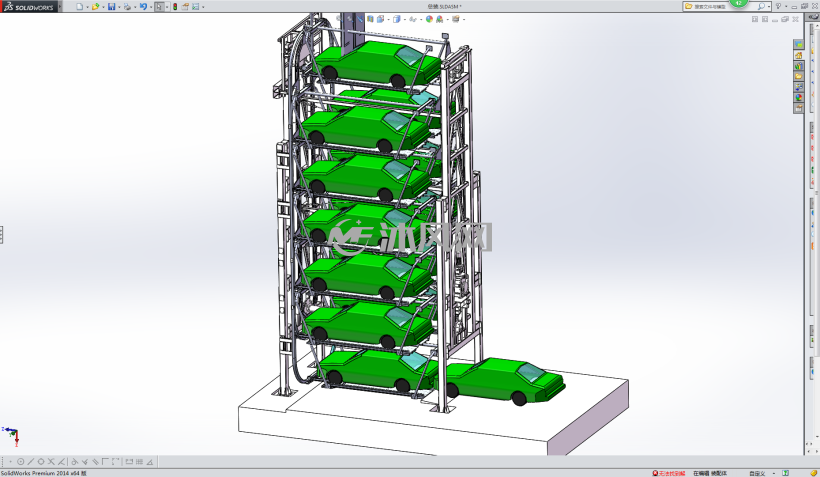Viewport: 820px width, 477px height.
Task: Click the Zoom to Area view icon
Action: point(349,19)
